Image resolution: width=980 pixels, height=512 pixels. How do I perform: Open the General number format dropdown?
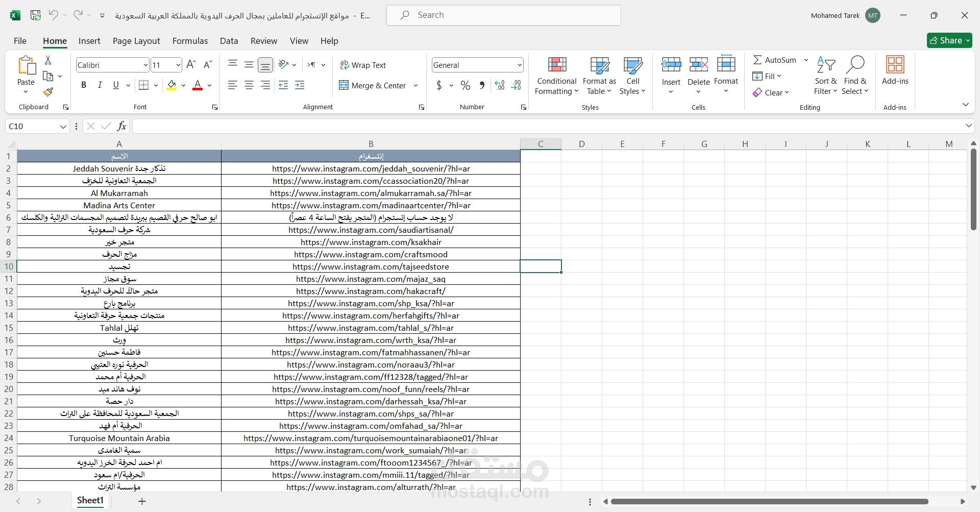[x=519, y=65]
